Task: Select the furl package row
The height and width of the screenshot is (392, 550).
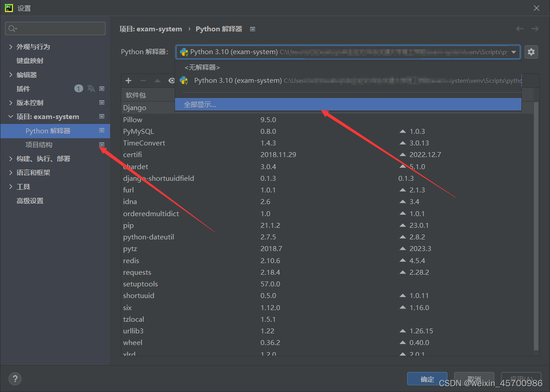Action: pos(327,190)
